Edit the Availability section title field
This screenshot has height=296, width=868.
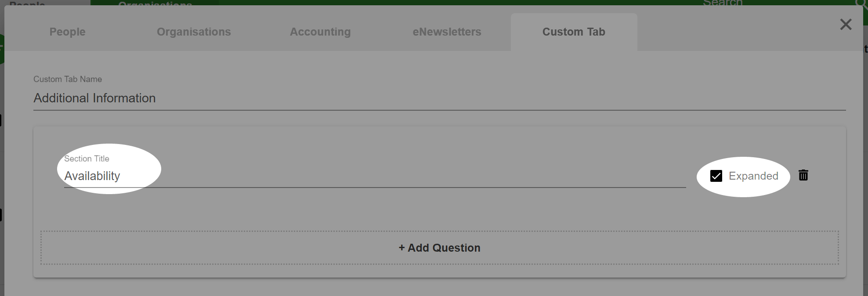pos(375,176)
